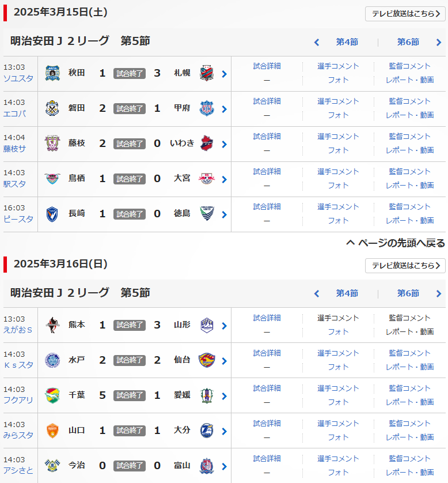Click March 15 テレビ放送はこちら button
Viewport: 448px width, 483px height.
tap(405, 14)
